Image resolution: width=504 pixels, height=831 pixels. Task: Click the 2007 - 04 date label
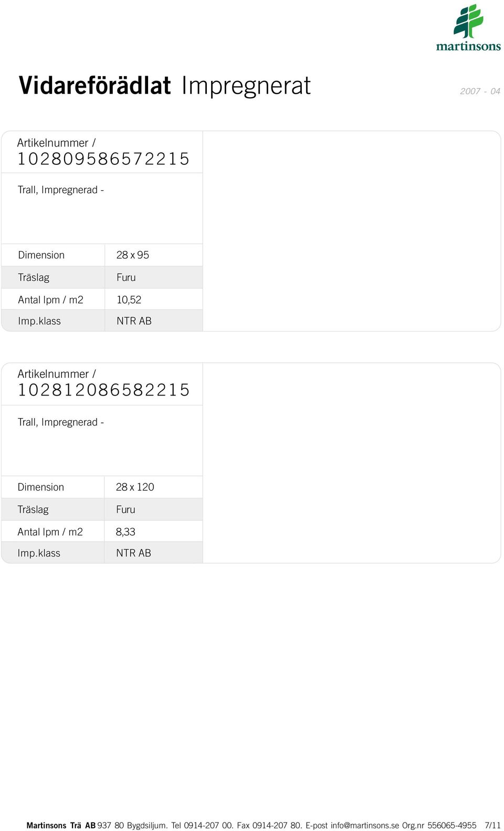480,91
